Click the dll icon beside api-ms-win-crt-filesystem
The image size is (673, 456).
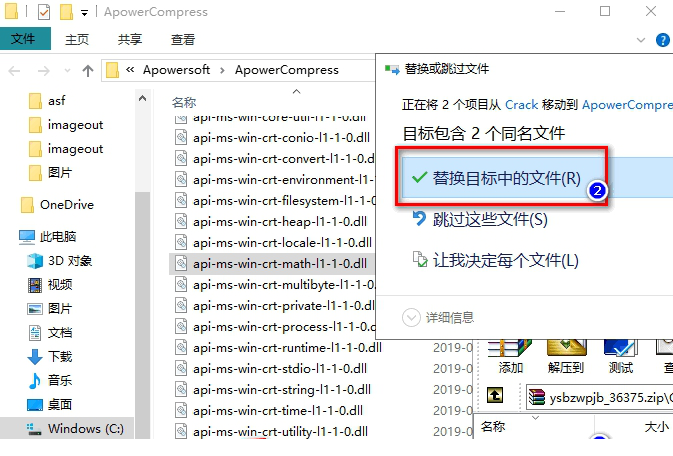tap(181, 201)
